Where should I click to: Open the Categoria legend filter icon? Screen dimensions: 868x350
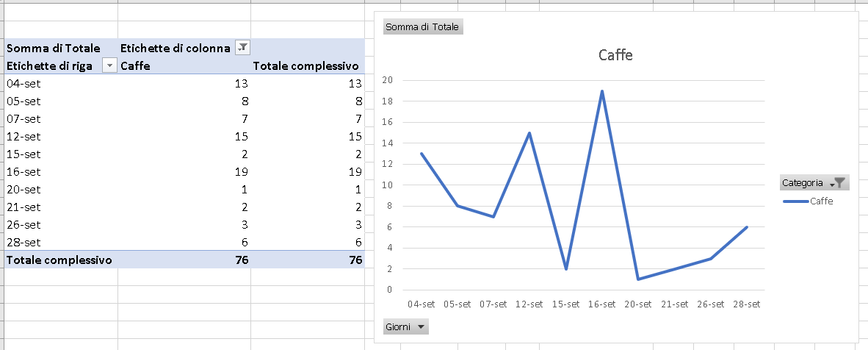pyautogui.click(x=839, y=182)
